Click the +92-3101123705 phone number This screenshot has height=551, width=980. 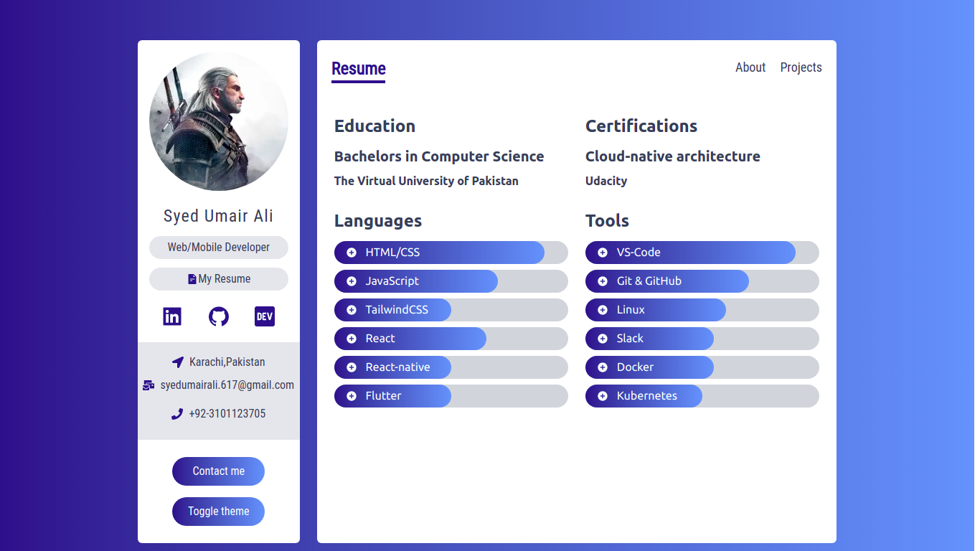click(227, 414)
